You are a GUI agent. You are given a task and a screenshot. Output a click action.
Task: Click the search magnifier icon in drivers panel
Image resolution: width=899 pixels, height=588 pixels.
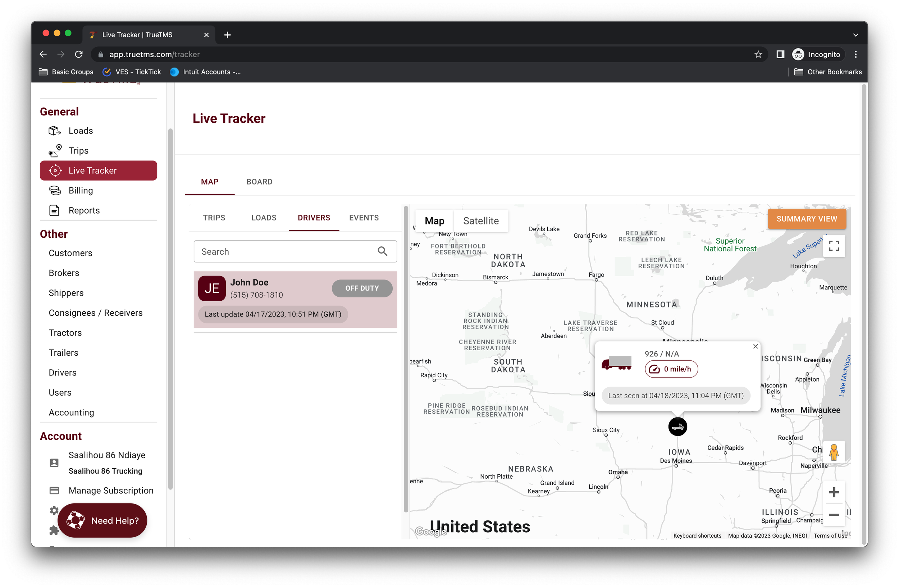tap(382, 251)
